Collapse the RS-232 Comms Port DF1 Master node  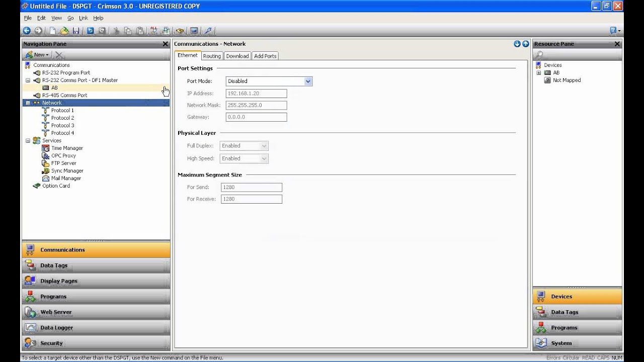[x=28, y=80]
